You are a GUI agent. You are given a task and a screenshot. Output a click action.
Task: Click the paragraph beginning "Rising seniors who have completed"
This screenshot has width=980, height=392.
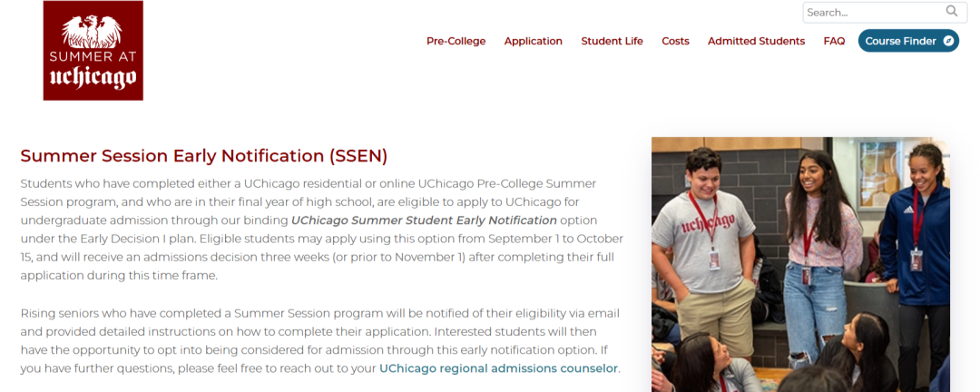[x=320, y=340]
